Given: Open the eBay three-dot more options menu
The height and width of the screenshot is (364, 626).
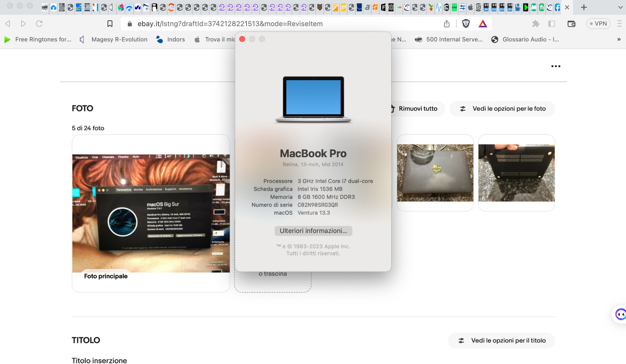Looking at the screenshot, I should [x=556, y=66].
